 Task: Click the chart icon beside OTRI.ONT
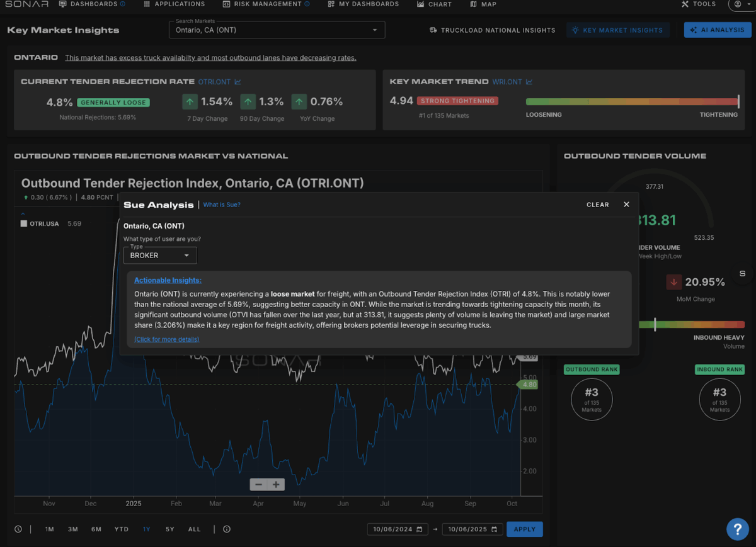coord(238,82)
